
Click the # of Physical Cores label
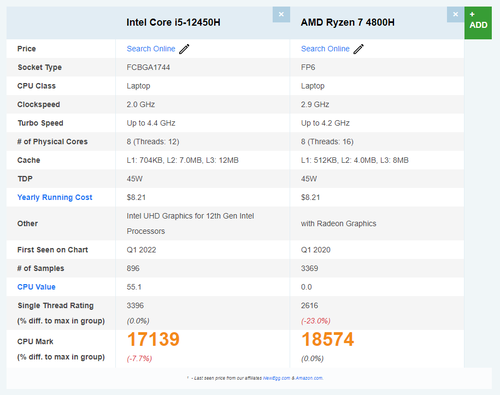tap(52, 142)
